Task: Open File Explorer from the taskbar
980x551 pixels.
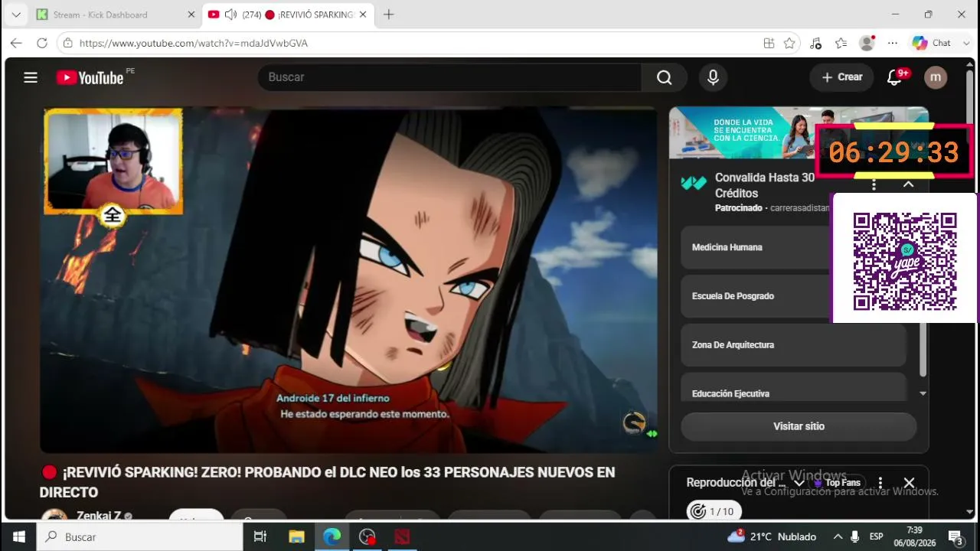Action: tap(296, 536)
